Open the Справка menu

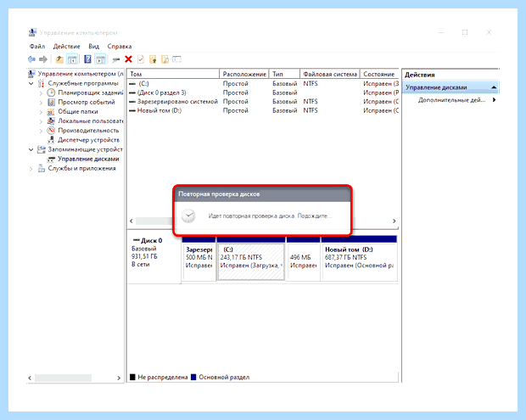click(120, 47)
